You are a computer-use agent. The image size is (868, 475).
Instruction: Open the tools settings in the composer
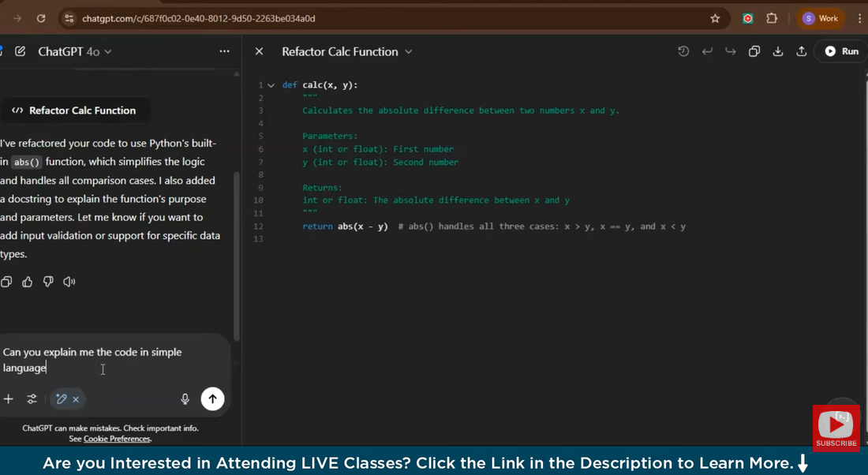point(32,399)
